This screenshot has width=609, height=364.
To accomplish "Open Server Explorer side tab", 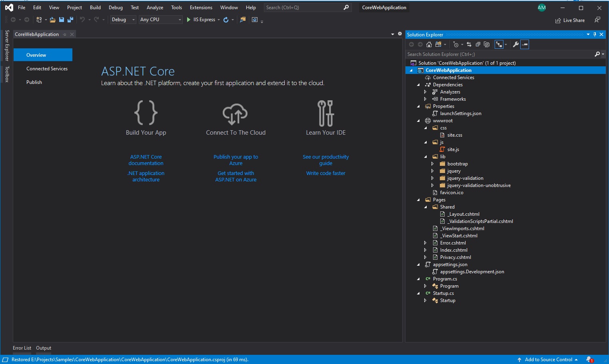I will pyautogui.click(x=7, y=45).
